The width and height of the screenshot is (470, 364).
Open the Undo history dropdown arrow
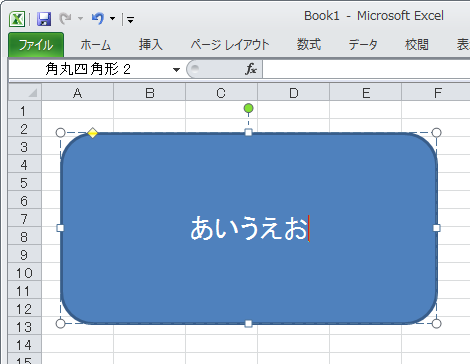(x=113, y=19)
